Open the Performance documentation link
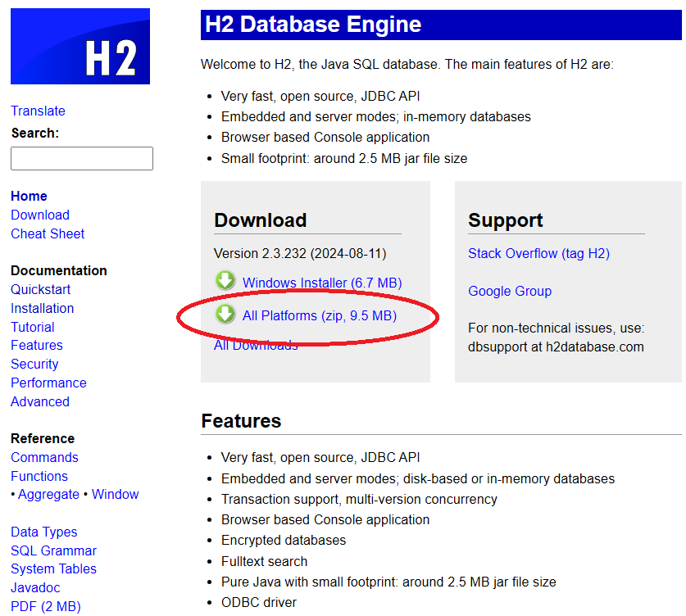The height and width of the screenshot is (616, 686). pos(48,383)
